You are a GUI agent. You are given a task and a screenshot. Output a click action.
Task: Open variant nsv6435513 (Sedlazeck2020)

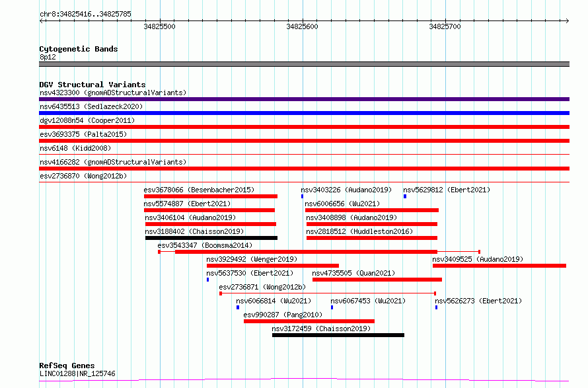(91, 106)
